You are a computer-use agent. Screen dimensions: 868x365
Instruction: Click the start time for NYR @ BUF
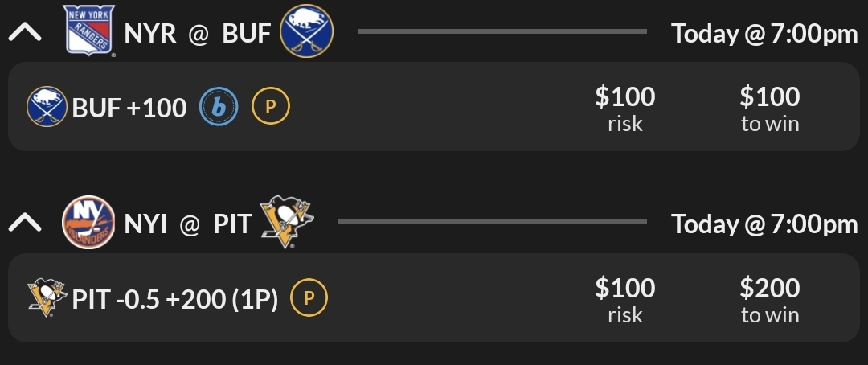coord(764,34)
